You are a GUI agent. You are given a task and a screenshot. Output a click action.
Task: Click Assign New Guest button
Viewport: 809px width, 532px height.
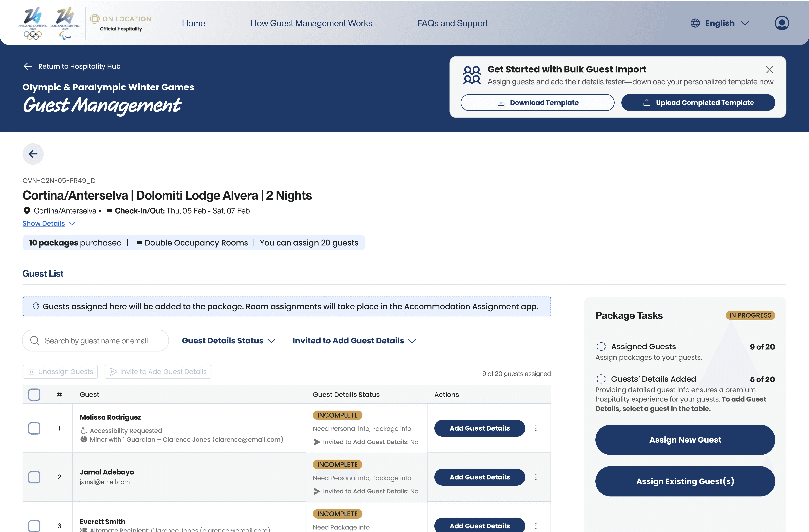click(685, 440)
